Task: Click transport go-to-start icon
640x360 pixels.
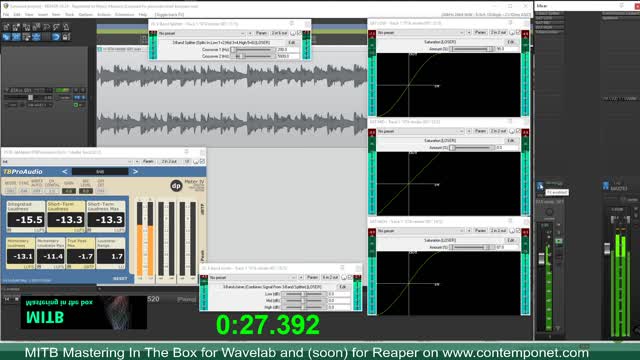Action: [x=7, y=299]
